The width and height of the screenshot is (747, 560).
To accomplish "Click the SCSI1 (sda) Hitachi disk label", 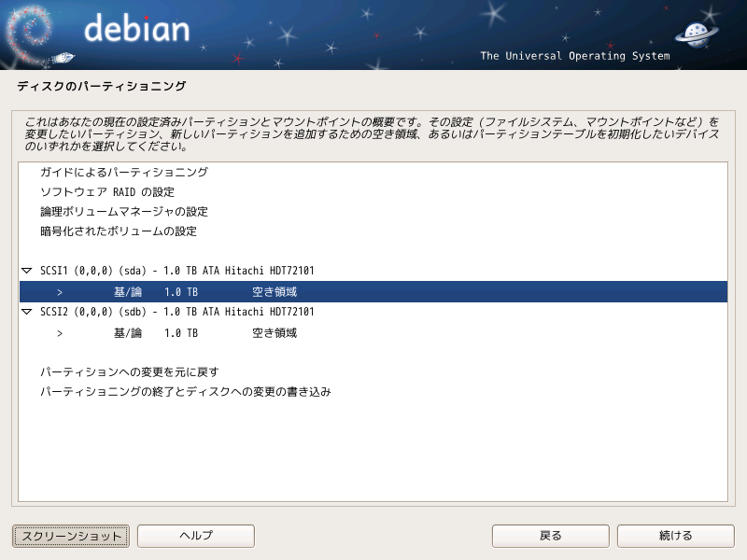I will [x=177, y=271].
